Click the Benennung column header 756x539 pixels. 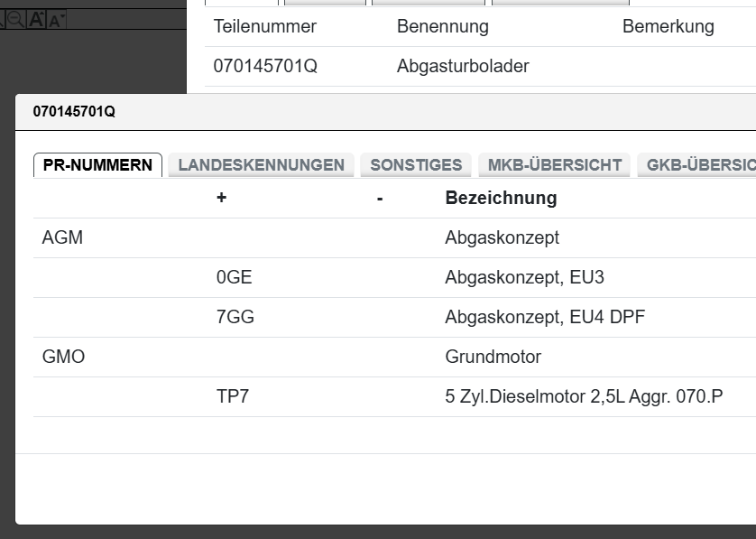(442, 26)
